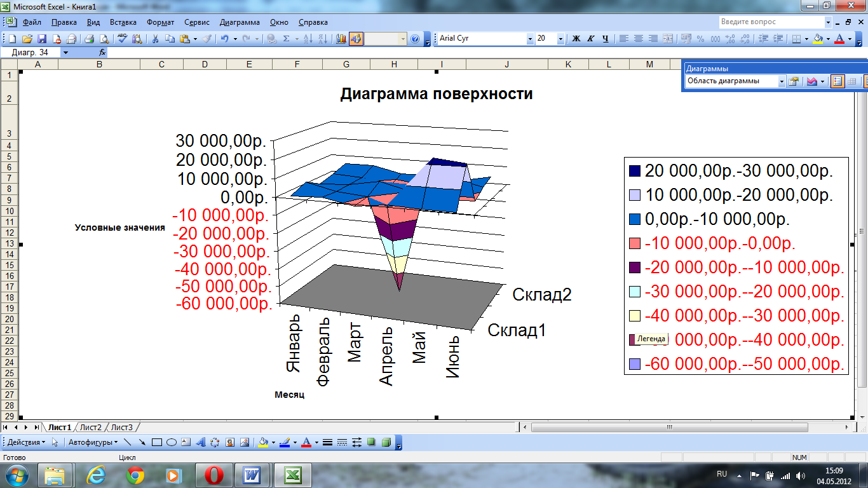The image size is (868, 488).
Task: Open the Автофигуры dropdown menu
Action: (93, 442)
